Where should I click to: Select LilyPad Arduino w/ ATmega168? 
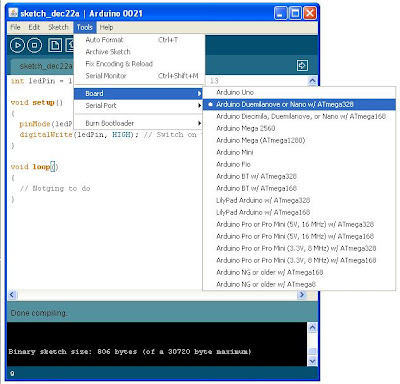(299, 212)
